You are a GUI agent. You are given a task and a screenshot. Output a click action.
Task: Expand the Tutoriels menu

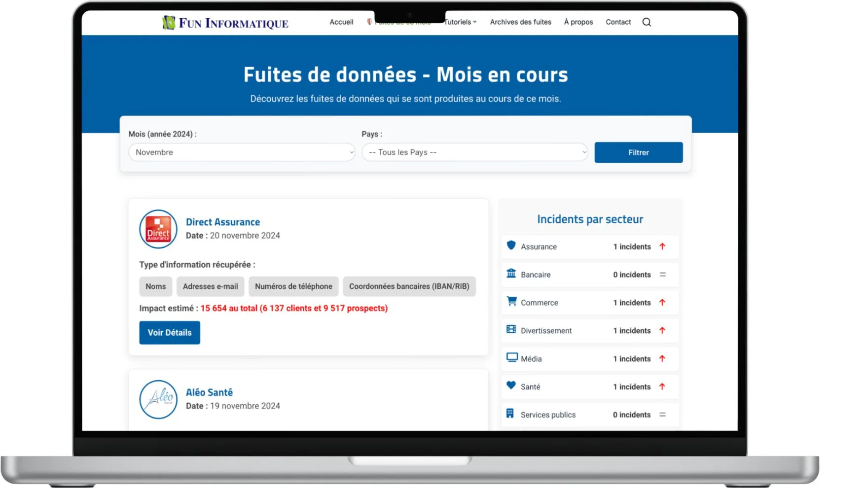tap(460, 22)
